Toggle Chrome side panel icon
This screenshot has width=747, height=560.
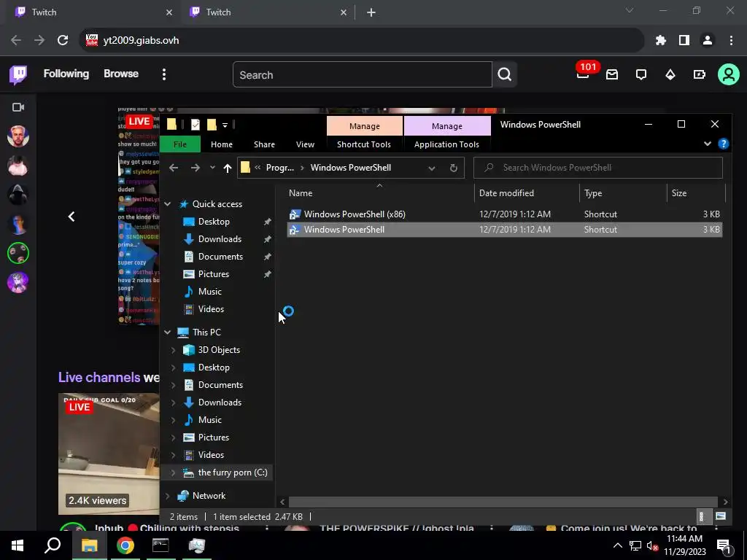pyautogui.click(x=684, y=41)
